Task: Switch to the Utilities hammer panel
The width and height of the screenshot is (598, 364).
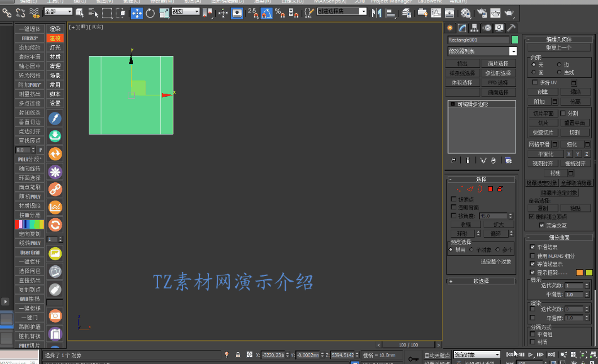Action: point(512,28)
